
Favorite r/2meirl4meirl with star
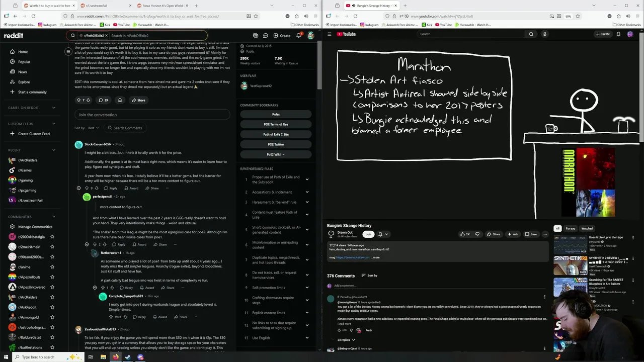click(x=52, y=247)
